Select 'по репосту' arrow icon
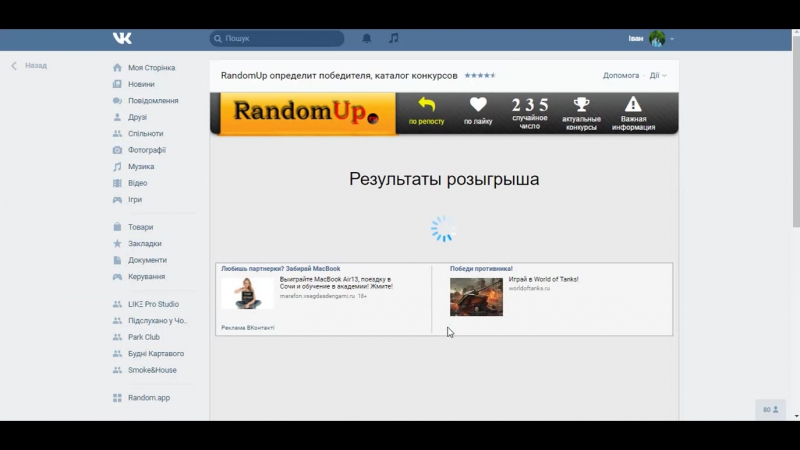The image size is (800, 450). (x=427, y=105)
